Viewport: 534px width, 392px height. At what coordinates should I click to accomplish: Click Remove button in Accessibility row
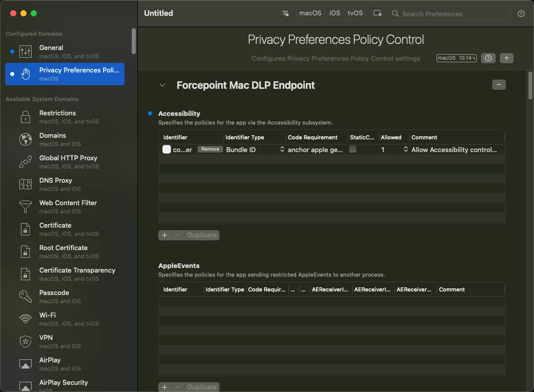[x=210, y=149]
